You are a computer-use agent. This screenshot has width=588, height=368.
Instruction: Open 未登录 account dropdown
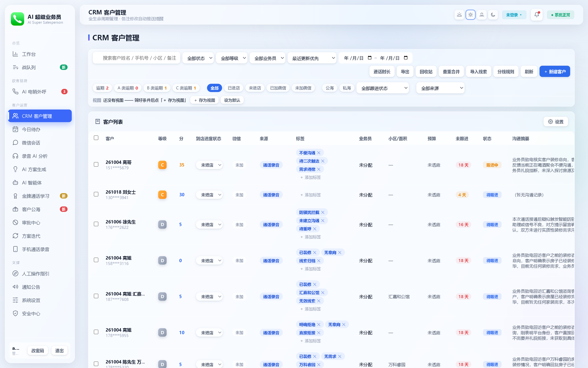tap(514, 15)
